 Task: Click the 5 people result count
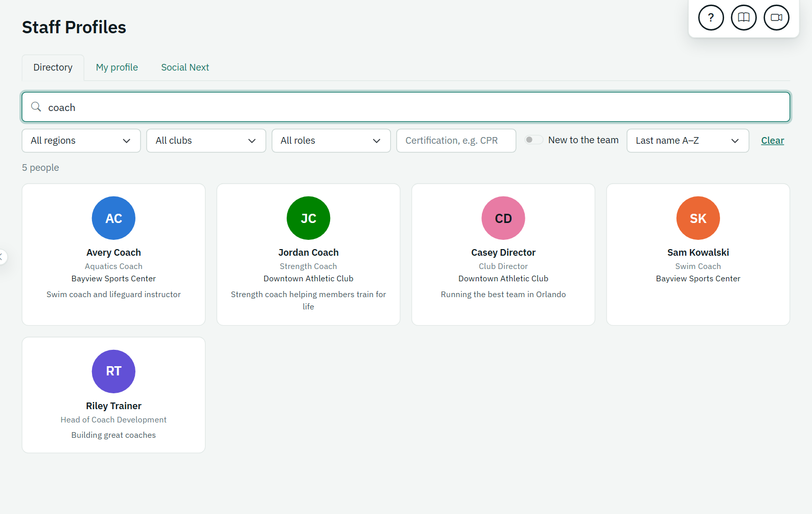40,168
